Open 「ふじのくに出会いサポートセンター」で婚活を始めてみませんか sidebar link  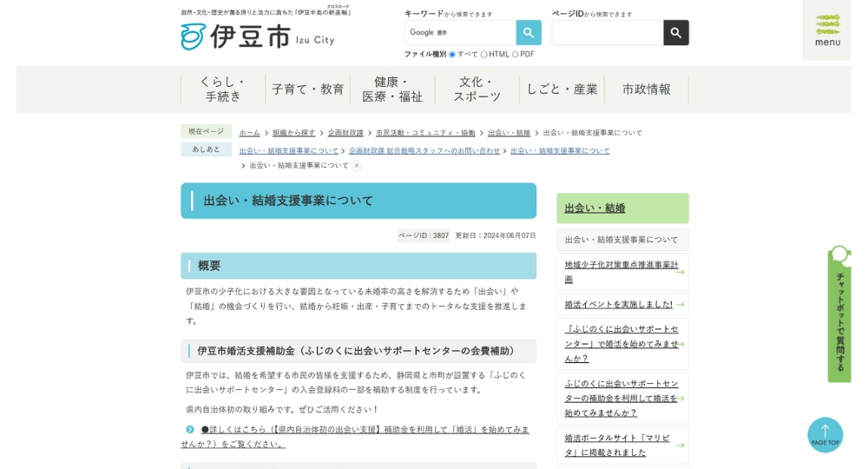622,344
